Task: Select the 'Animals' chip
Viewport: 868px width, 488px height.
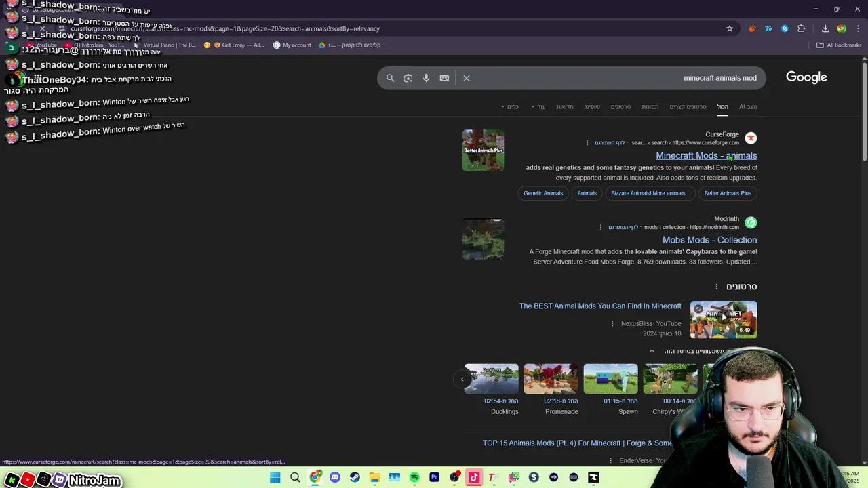Action: [x=587, y=193]
